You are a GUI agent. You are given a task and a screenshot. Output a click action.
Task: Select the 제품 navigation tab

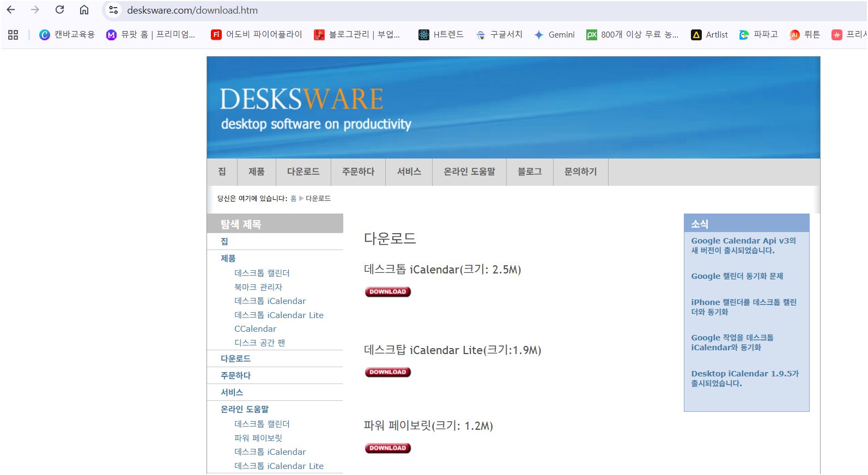257,172
